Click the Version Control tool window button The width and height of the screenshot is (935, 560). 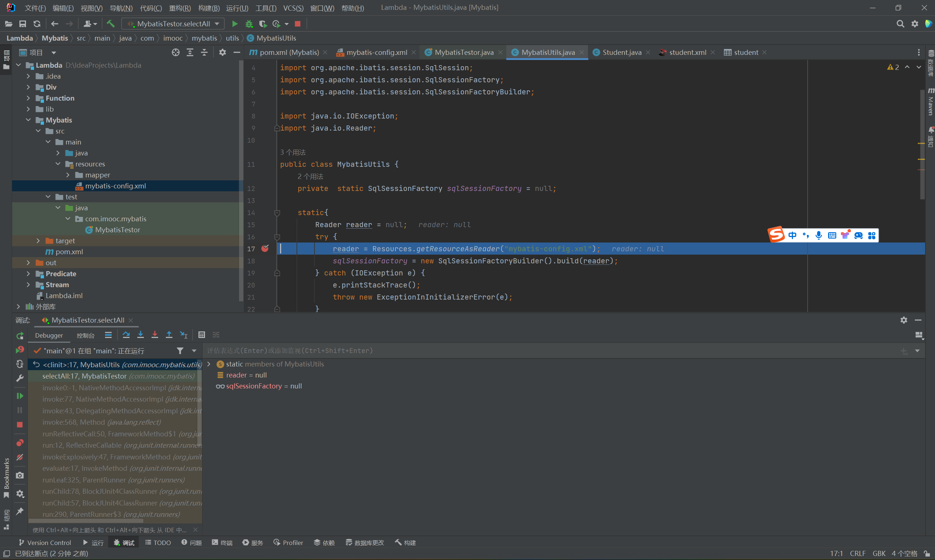[45, 543]
